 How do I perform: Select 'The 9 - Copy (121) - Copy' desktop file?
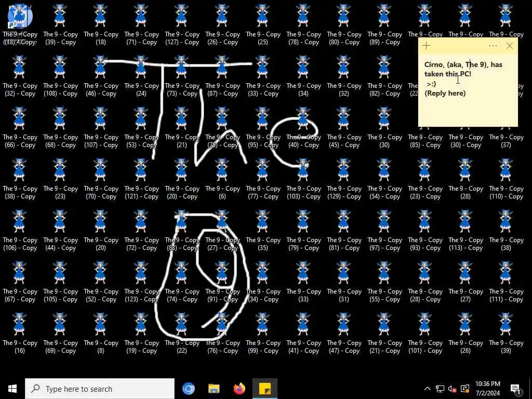[x=141, y=179]
